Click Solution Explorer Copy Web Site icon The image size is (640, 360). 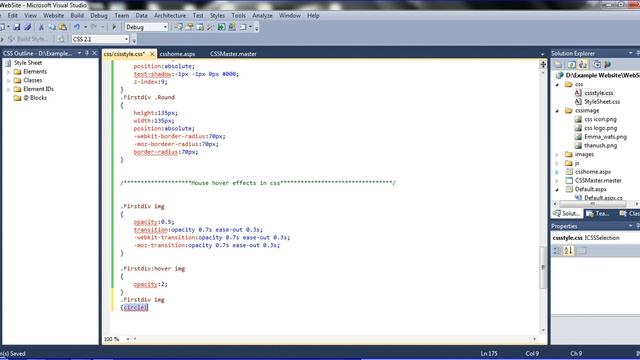[596, 64]
